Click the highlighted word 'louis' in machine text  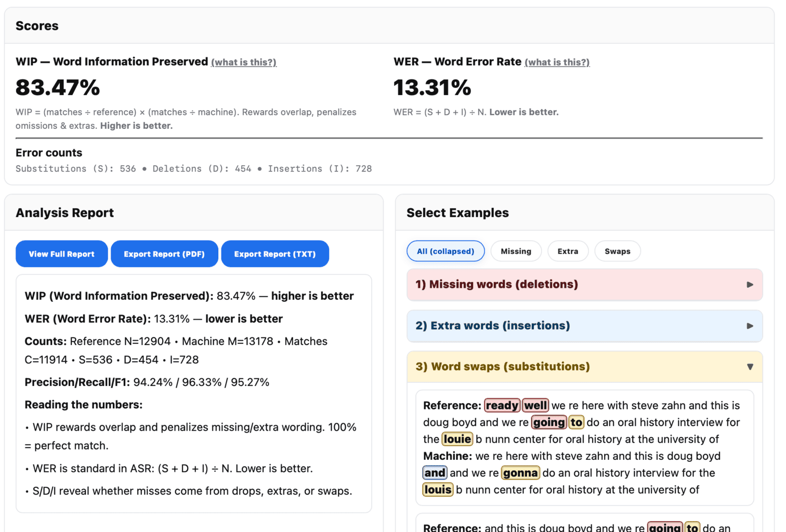point(438,490)
